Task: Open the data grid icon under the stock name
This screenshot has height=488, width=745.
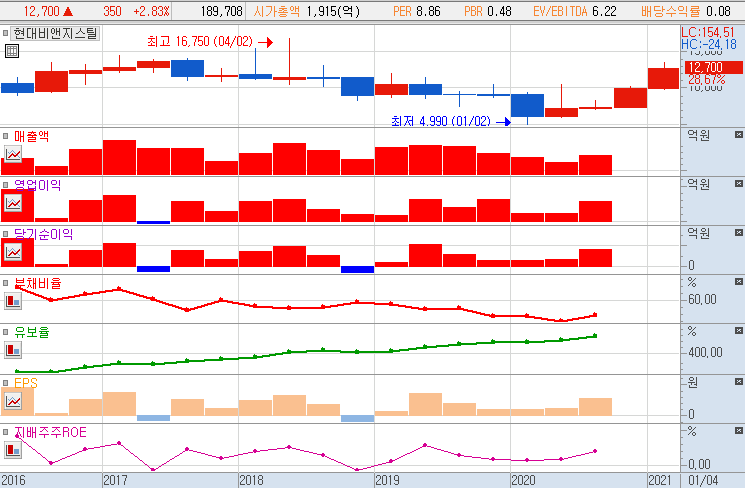Action: coord(12,51)
